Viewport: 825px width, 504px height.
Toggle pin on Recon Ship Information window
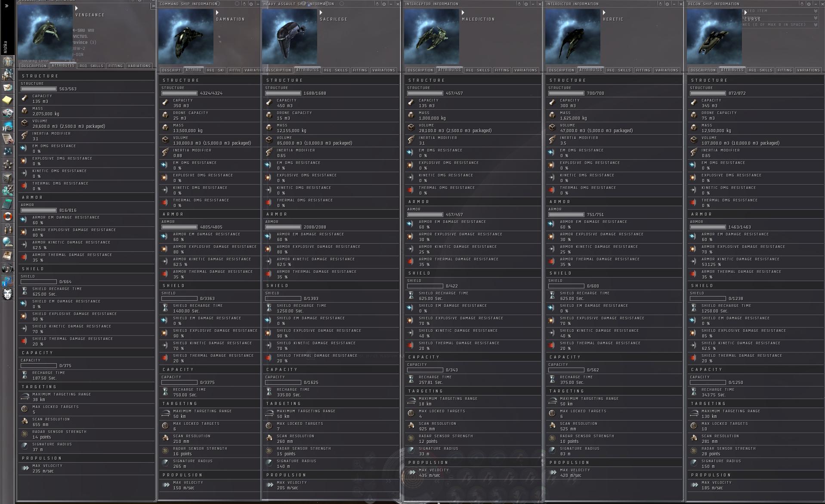(809, 4)
